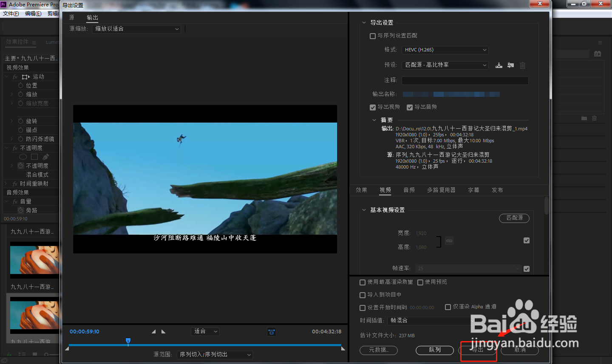Screen dimensions: 612x364
Task: Click the pen mask tool icon
Action: (46, 157)
